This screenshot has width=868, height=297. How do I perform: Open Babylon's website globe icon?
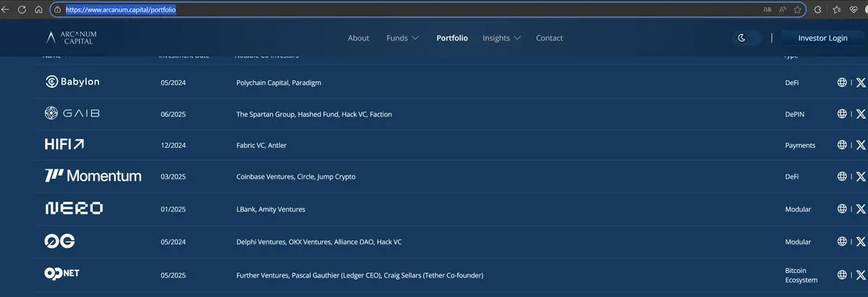[842, 83]
